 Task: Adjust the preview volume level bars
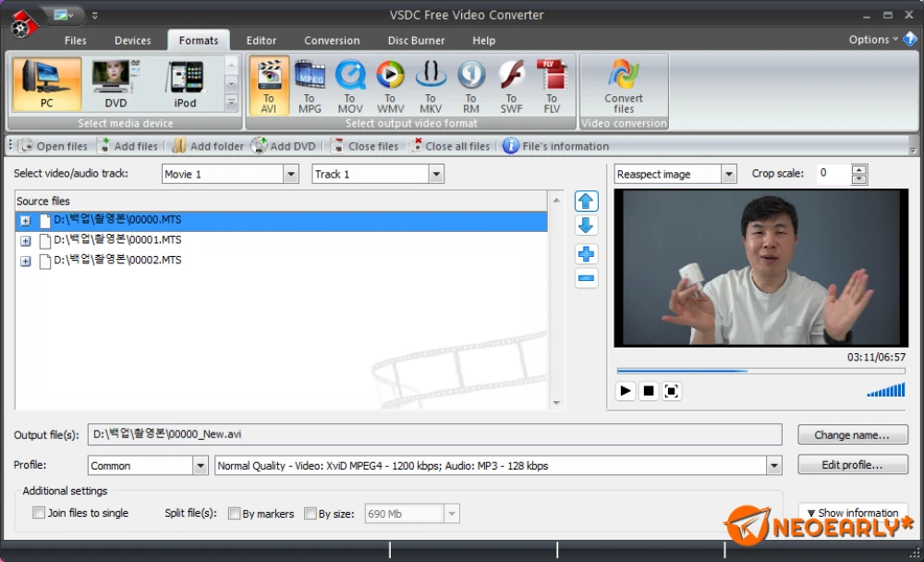pos(886,390)
